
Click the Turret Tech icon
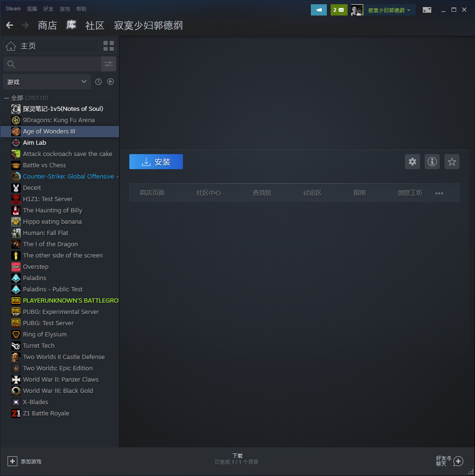point(16,346)
